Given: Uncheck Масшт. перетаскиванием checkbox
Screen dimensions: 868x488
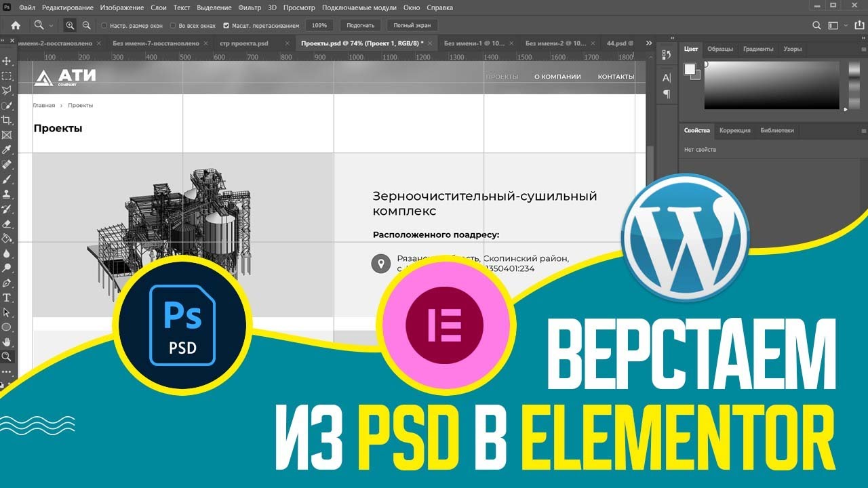Looking at the screenshot, I should click(x=226, y=26).
